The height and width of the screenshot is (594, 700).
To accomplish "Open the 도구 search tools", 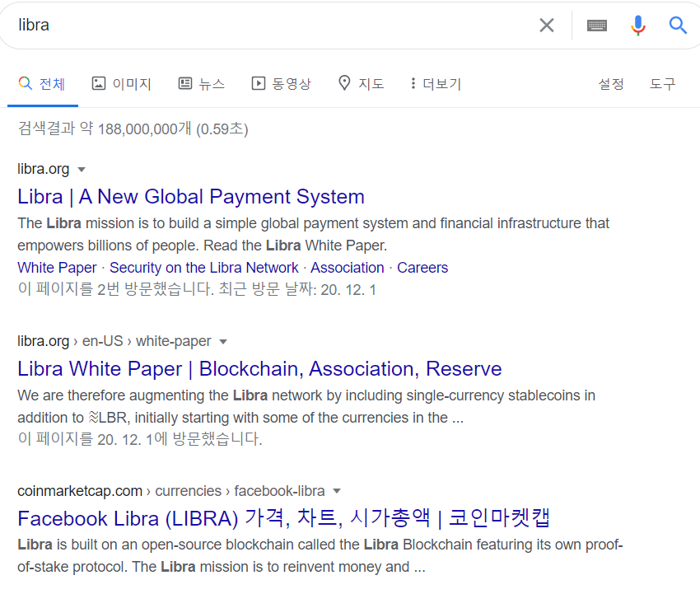I will 662,83.
